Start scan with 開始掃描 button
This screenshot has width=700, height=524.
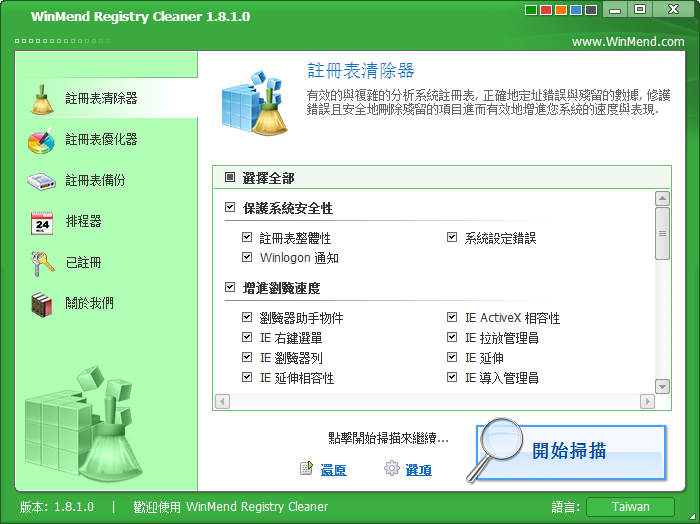(x=571, y=452)
